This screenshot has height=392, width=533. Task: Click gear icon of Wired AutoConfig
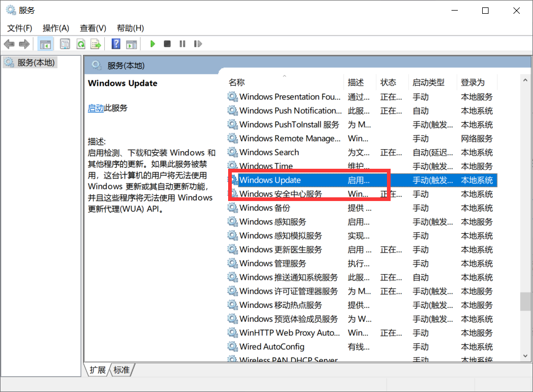tap(232, 347)
